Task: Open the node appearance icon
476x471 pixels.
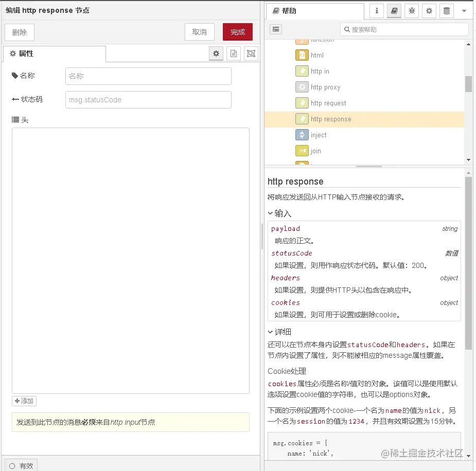Action: [251, 53]
